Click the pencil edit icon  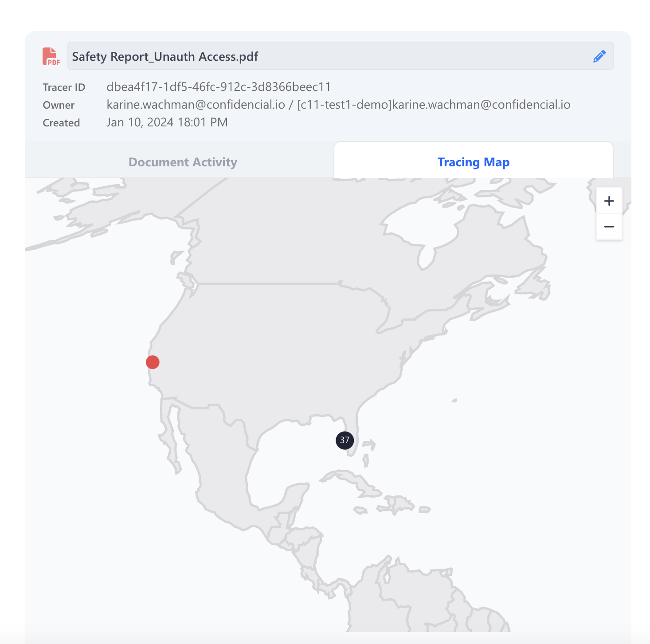point(599,56)
